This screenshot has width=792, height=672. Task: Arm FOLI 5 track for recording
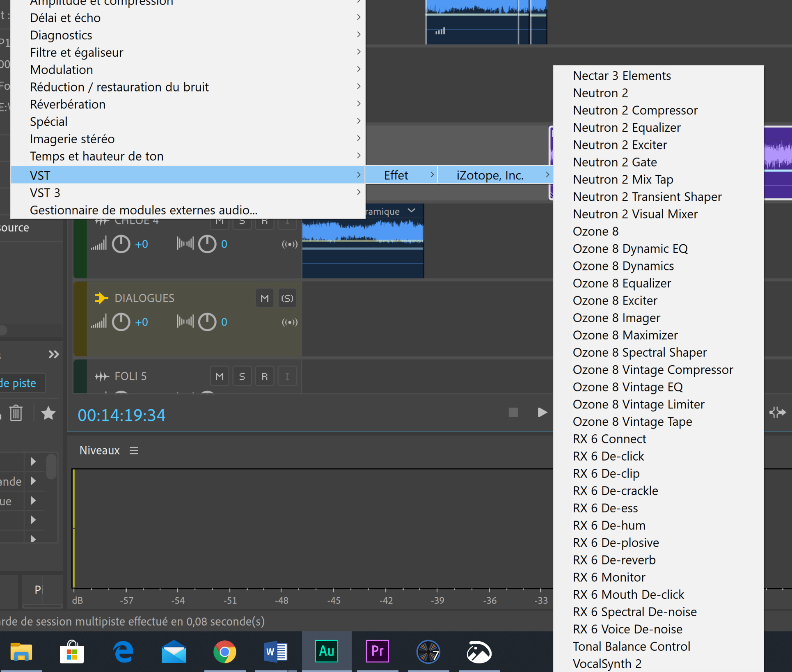pos(265,376)
